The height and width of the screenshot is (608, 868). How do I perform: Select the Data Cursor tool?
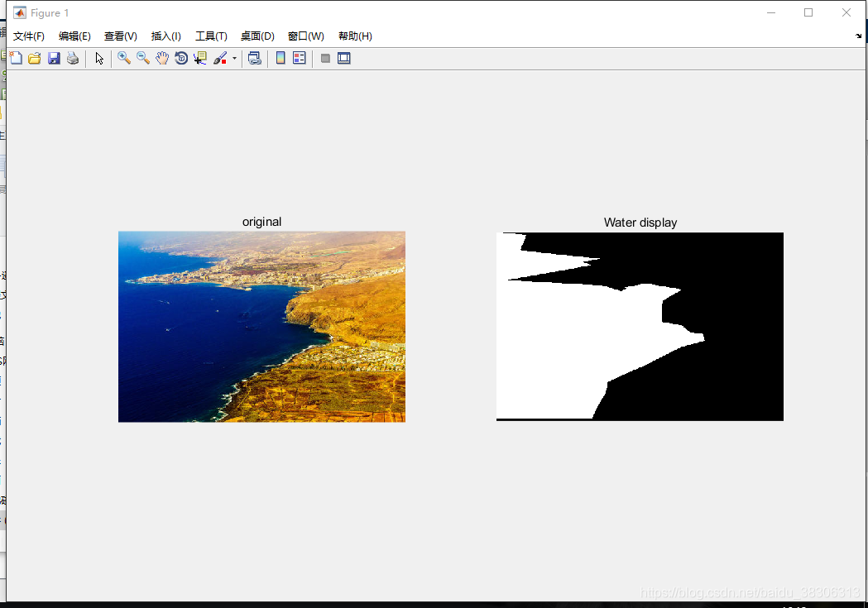click(199, 58)
